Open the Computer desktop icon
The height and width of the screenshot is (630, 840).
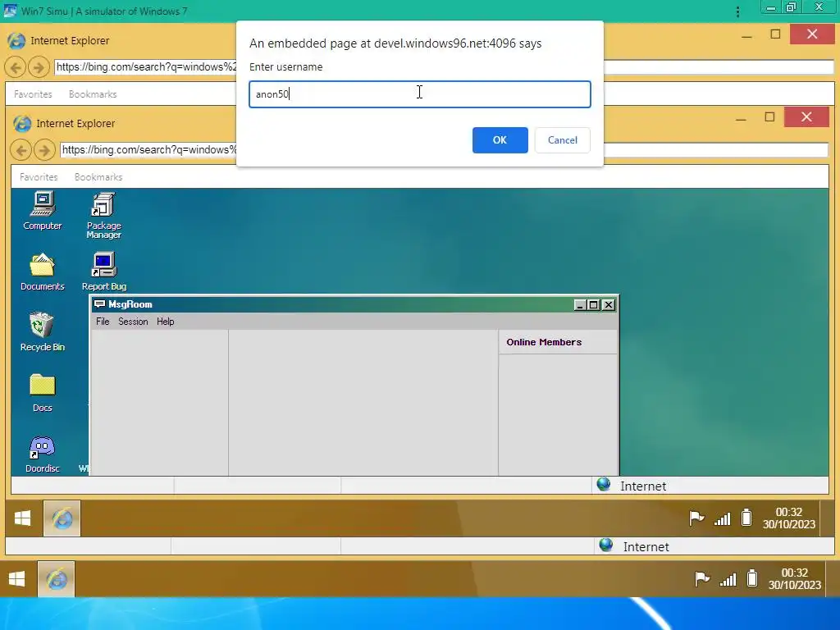[x=43, y=212]
